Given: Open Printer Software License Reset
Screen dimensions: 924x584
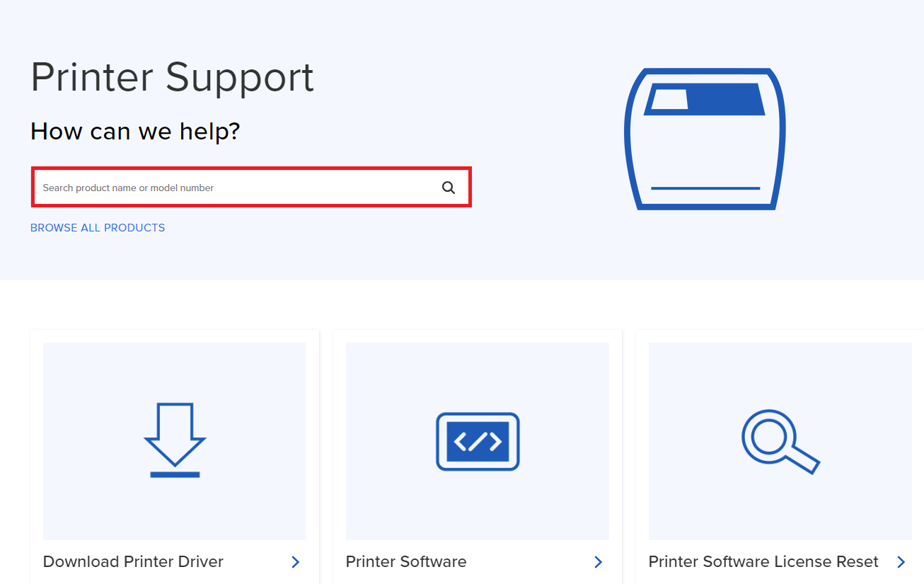Looking at the screenshot, I should [x=763, y=561].
